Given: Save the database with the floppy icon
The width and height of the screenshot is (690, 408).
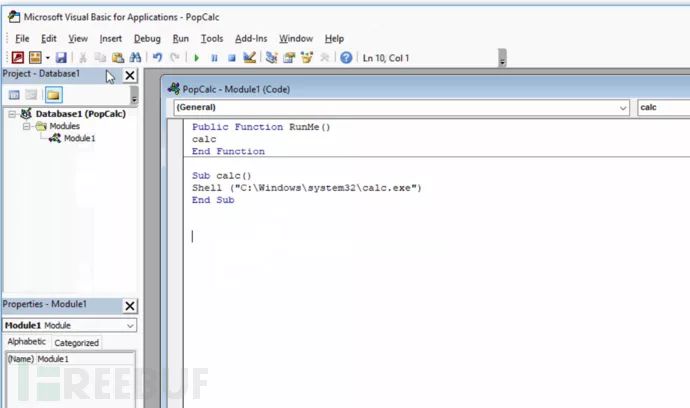Looking at the screenshot, I should [x=61, y=58].
